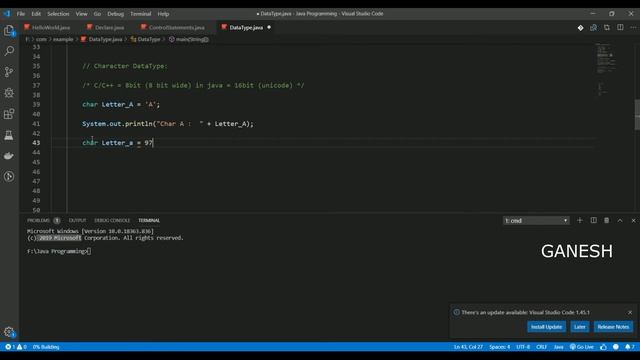Switch to Declare.java tab
The image size is (640, 360).
click(106, 27)
